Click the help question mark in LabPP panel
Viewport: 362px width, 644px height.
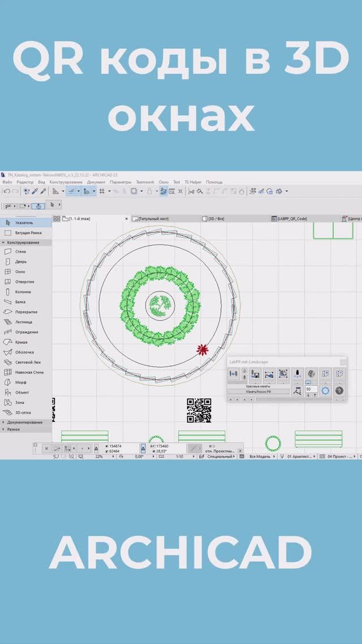pyautogui.click(x=339, y=390)
